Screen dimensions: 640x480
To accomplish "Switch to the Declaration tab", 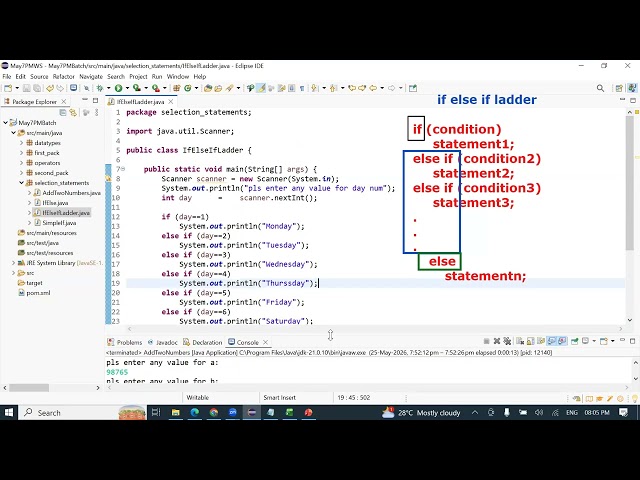I will point(203,342).
